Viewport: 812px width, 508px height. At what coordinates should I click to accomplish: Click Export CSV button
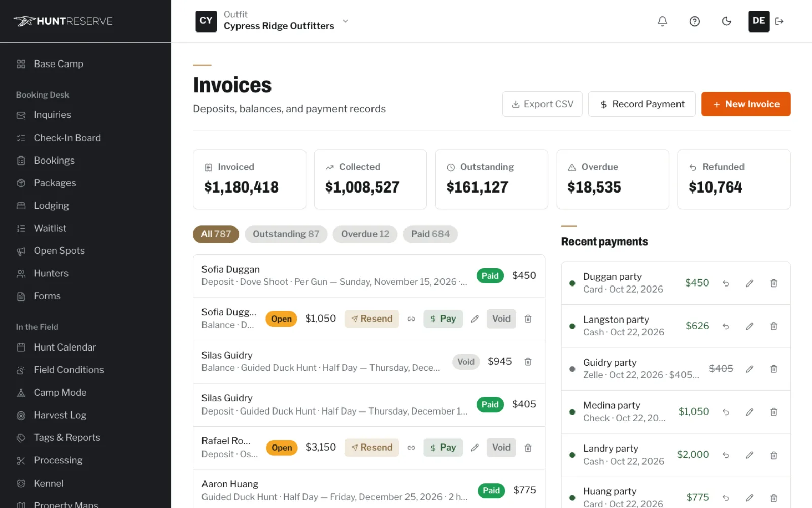click(543, 104)
